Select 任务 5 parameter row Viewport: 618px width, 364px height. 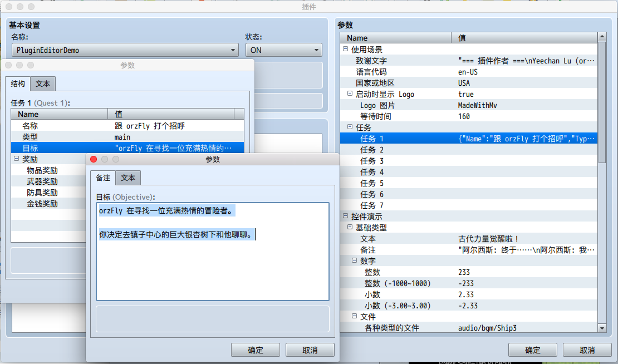coord(469,183)
